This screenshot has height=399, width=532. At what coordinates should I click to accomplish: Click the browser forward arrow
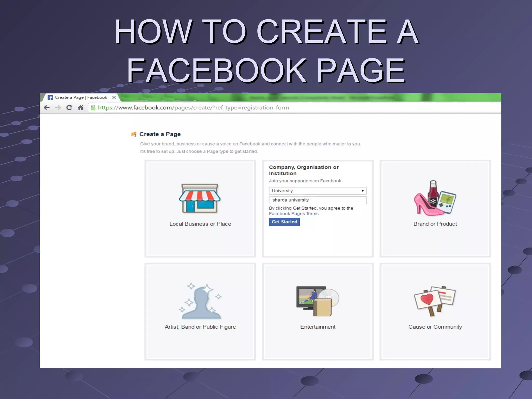58,108
